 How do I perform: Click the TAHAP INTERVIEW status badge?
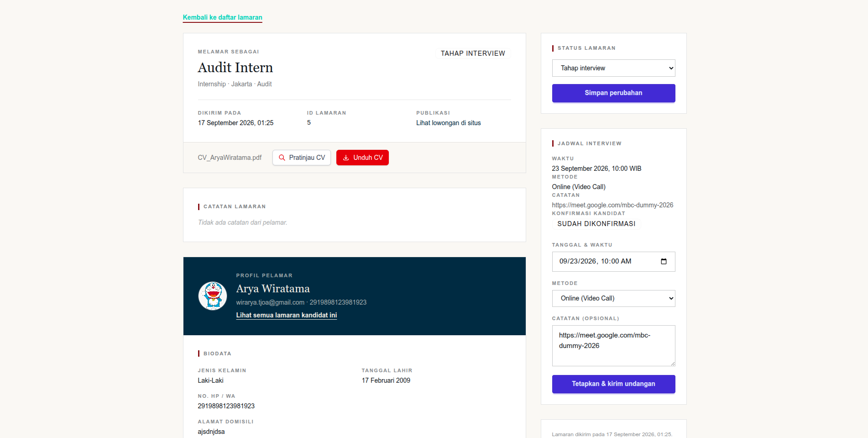[x=473, y=53]
